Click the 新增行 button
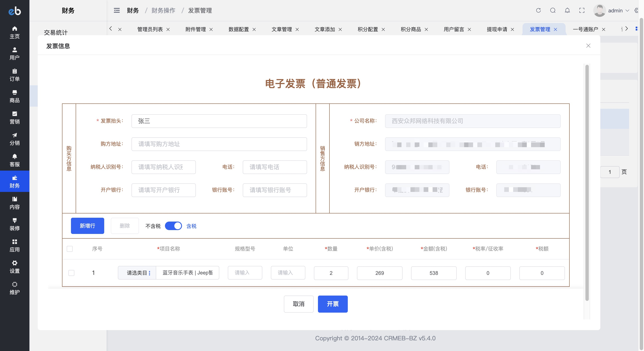Image resolution: width=644 pixels, height=351 pixels. coord(87,226)
